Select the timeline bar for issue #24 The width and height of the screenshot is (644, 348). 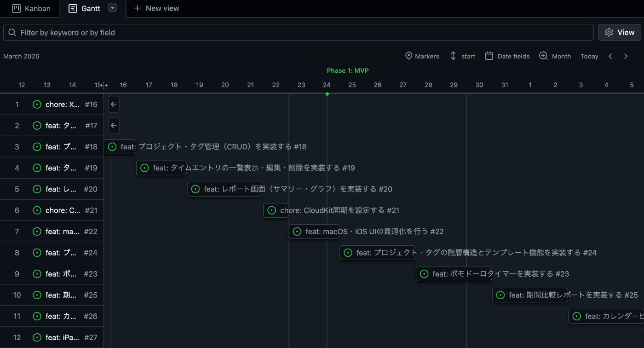(378, 253)
